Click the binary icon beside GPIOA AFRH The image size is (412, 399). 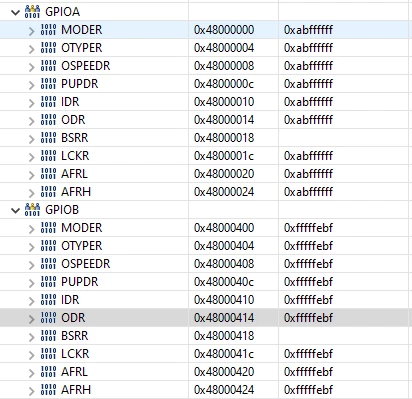point(48,192)
